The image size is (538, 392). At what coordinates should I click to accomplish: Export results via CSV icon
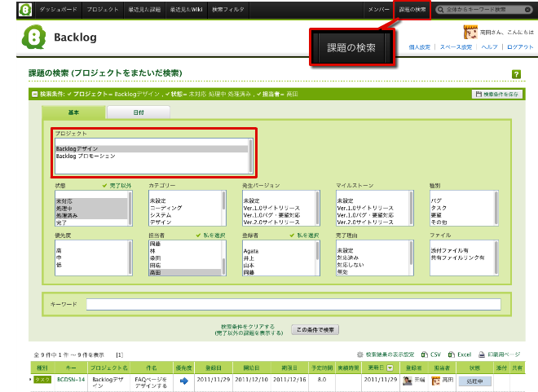[x=425, y=355]
